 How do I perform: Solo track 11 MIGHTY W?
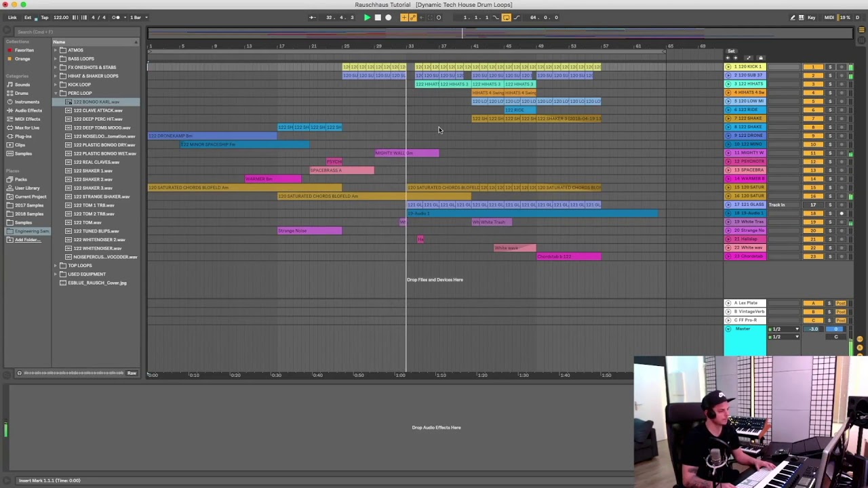tap(829, 153)
